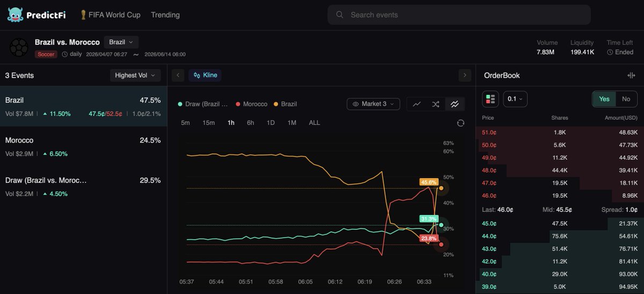
Task: Open the 0.1 price grouping dropdown
Action: click(x=515, y=99)
